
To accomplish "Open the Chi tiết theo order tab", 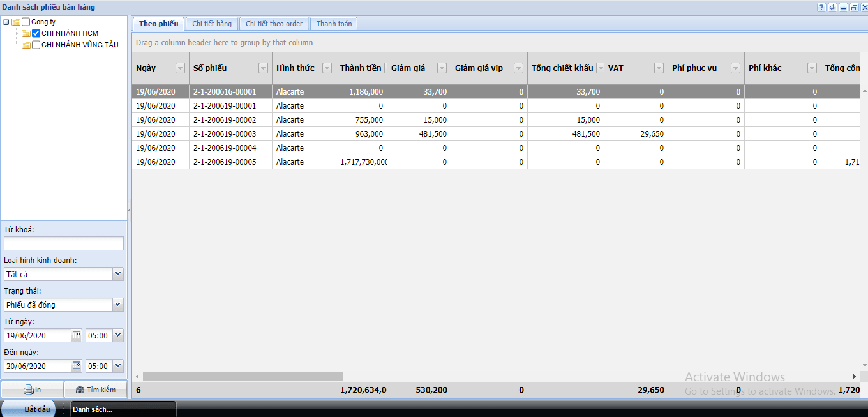I will tap(274, 24).
